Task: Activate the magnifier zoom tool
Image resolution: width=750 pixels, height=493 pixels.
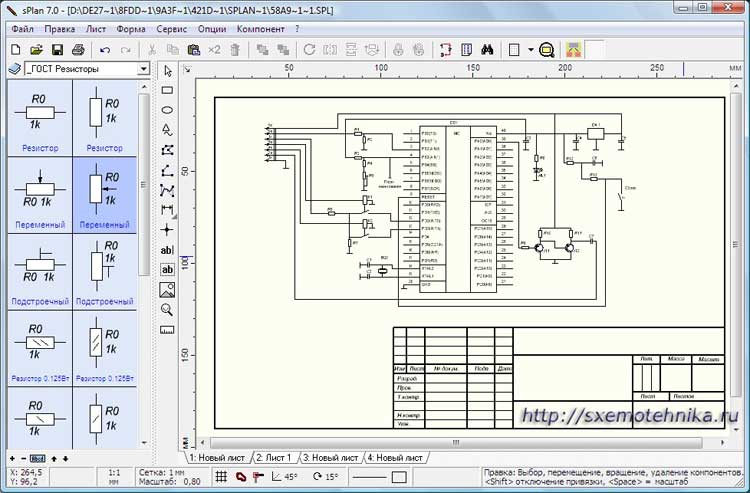Action: [x=168, y=309]
